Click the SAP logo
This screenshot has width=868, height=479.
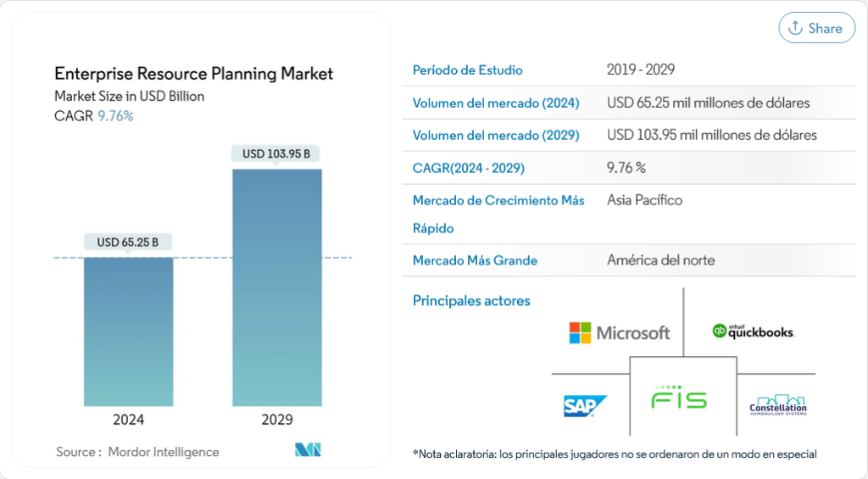pos(585,406)
